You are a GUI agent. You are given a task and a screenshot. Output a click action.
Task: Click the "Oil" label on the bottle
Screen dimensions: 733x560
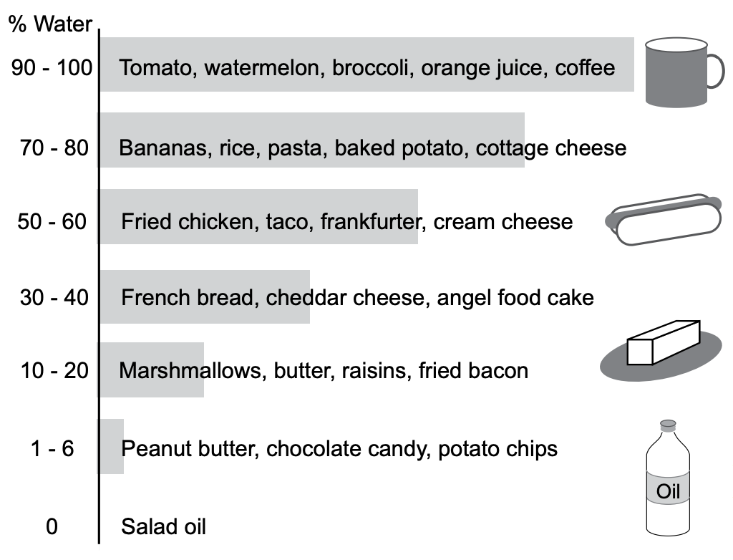[668, 491]
